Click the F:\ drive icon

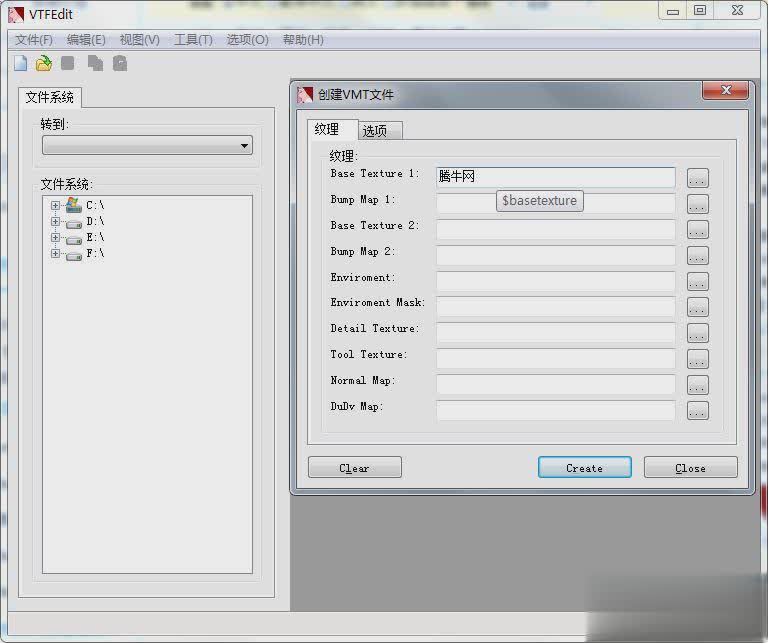[73, 256]
